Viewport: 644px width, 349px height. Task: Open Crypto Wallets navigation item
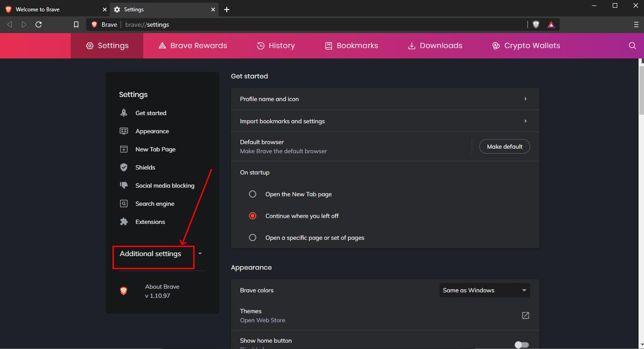click(526, 45)
